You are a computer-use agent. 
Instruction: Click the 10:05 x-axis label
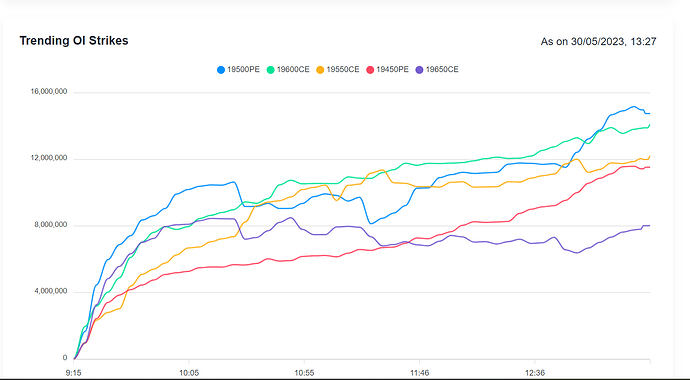tap(189, 373)
